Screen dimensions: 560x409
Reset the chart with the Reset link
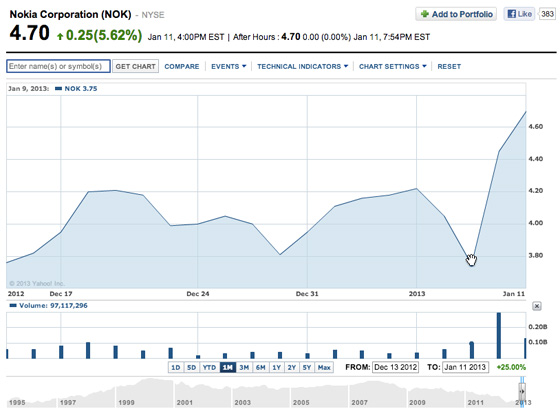[449, 66]
